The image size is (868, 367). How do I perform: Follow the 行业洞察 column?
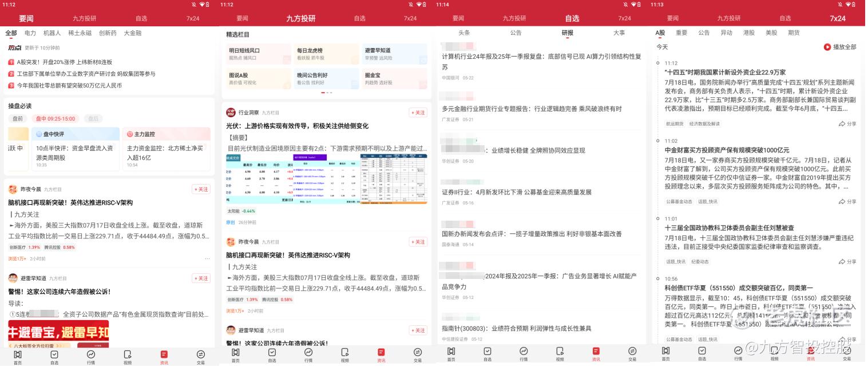[x=418, y=113]
